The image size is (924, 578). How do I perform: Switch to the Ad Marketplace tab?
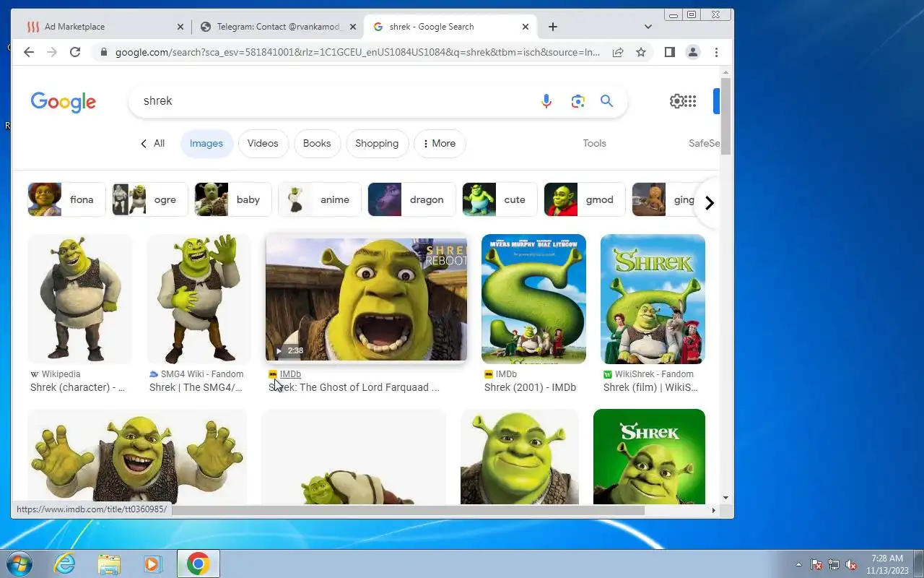[105, 27]
